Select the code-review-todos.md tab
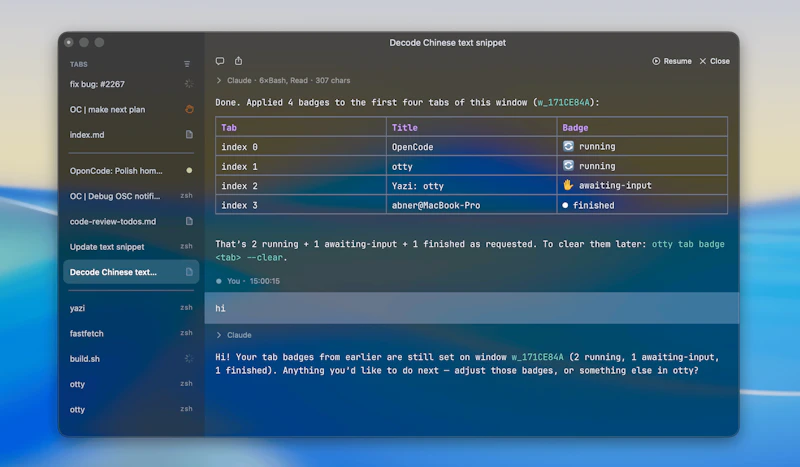 [x=131, y=222]
